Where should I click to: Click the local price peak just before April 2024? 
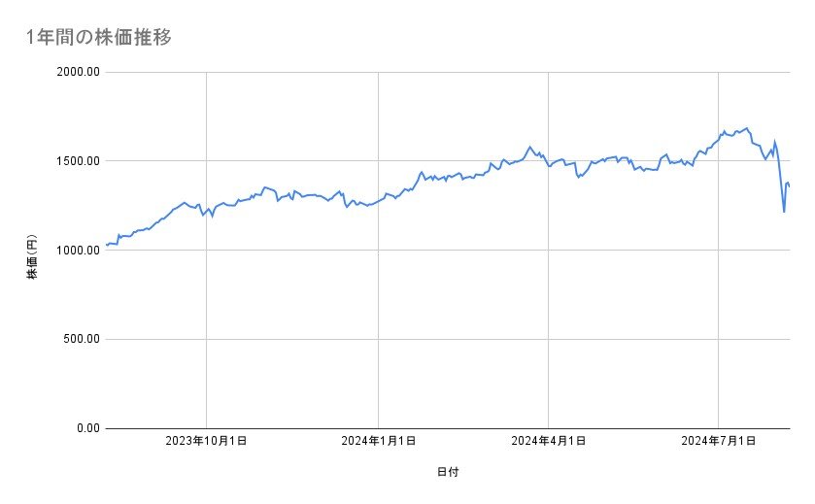530,147
